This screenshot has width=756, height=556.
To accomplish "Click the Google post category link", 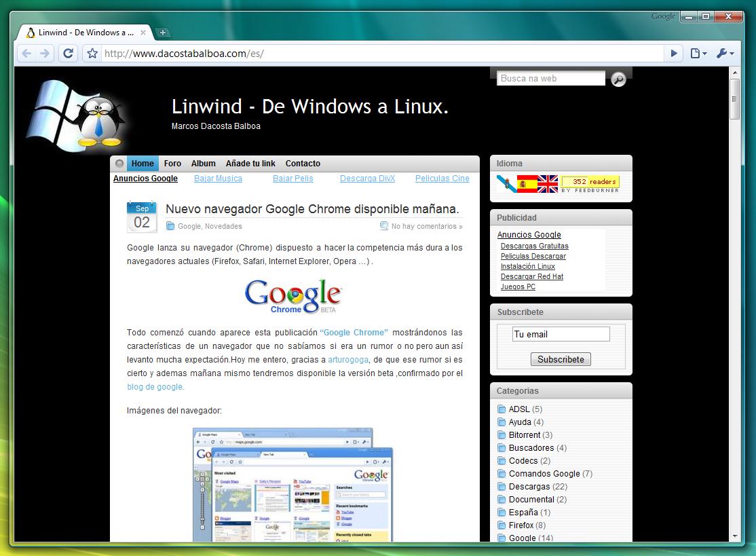I will 189,226.
